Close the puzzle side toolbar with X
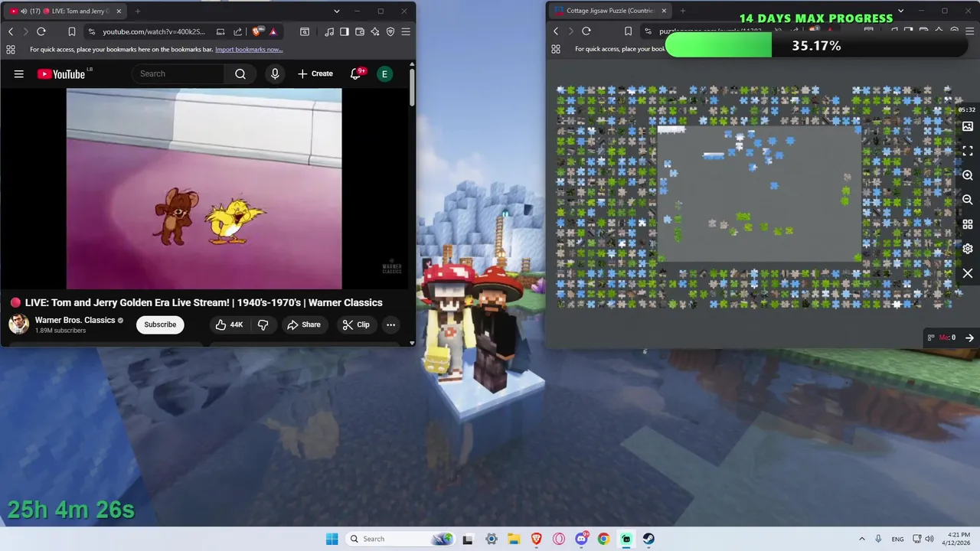The height and width of the screenshot is (551, 980). (968, 273)
